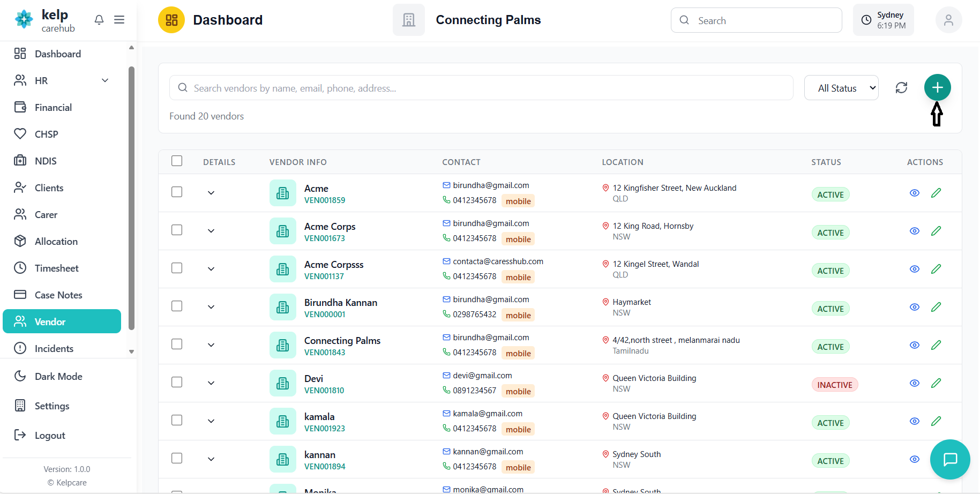Screen dimensions: 980x494
Task: Switch to the Vendor sidebar section
Action: pos(52,321)
